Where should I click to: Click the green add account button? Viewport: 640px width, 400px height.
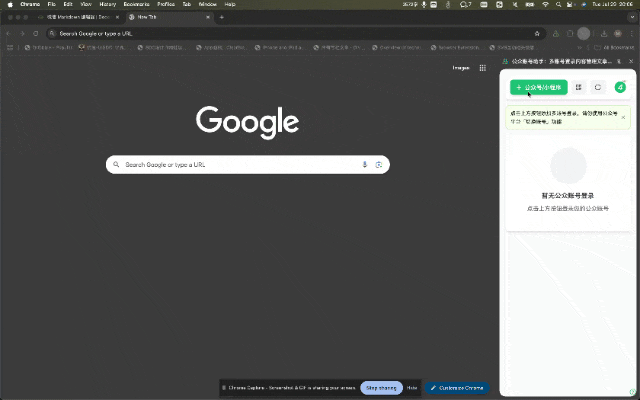[x=538, y=87]
